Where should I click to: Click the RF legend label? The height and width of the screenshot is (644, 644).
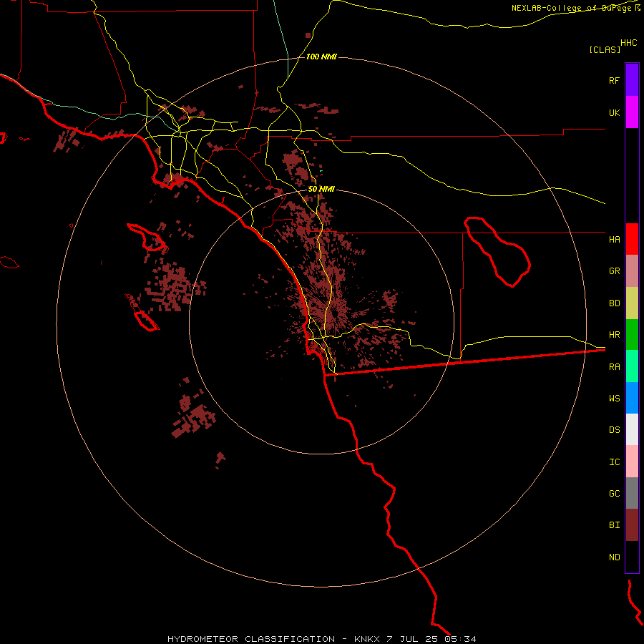pyautogui.click(x=615, y=80)
